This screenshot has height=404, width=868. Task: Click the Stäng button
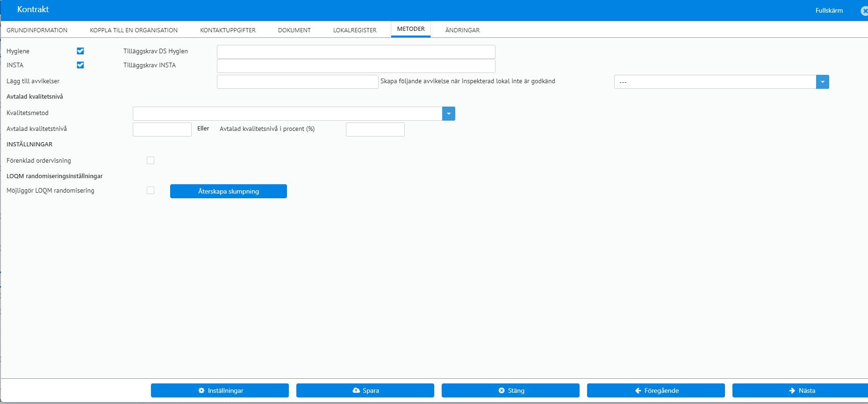coord(510,390)
